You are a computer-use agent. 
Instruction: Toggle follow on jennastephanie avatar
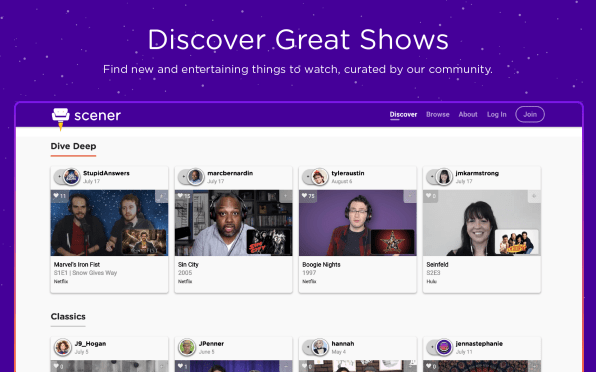pyautogui.click(x=432, y=347)
